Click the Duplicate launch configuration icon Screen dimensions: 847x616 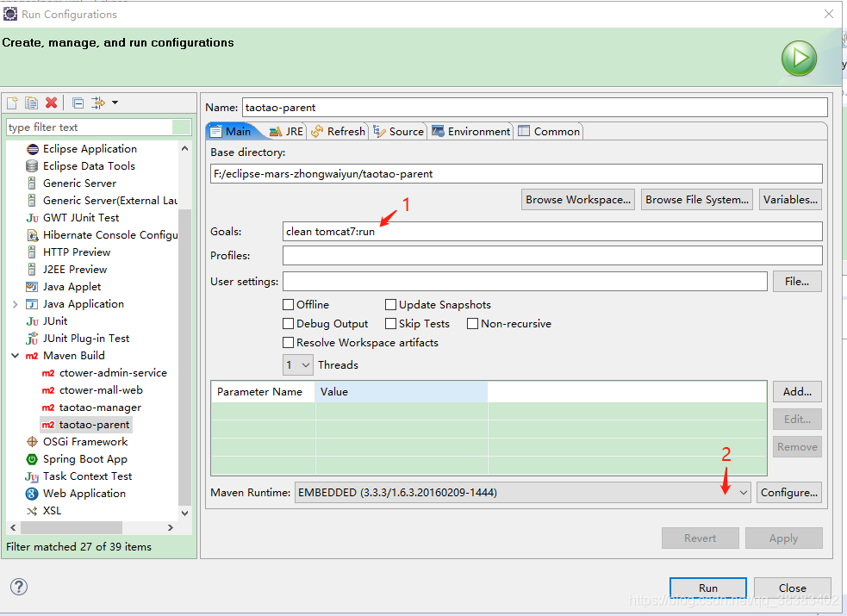tap(31, 103)
